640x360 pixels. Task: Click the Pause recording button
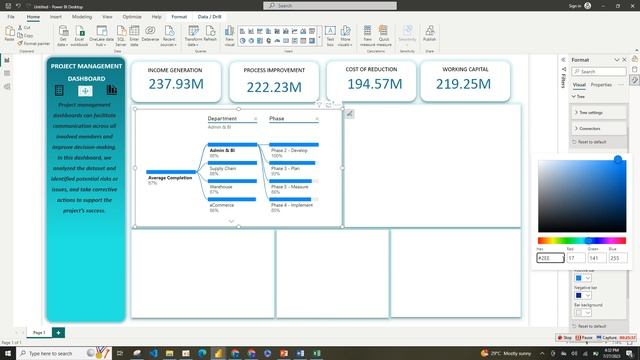coord(584,338)
